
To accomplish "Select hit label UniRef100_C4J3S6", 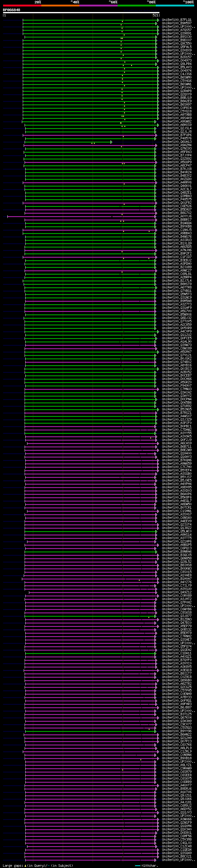I will [x=177, y=74].
